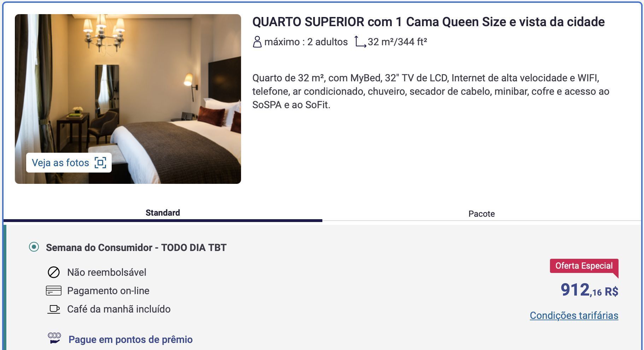Select the Standard tab
Screen dimensions: 644x350
pyautogui.click(x=163, y=213)
